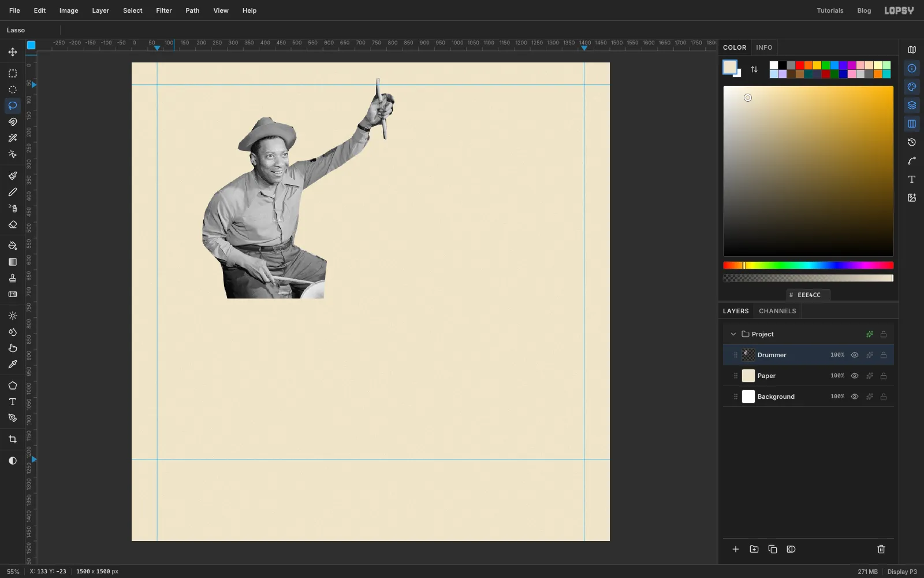Viewport: 924px width, 578px height.
Task: Toggle effects on the Paper layer
Action: coord(869,376)
